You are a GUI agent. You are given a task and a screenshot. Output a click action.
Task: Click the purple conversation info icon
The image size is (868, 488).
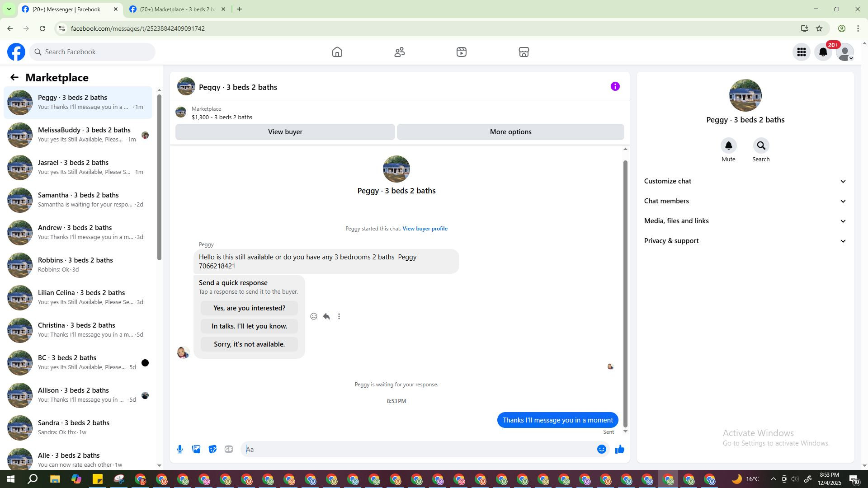coord(615,86)
